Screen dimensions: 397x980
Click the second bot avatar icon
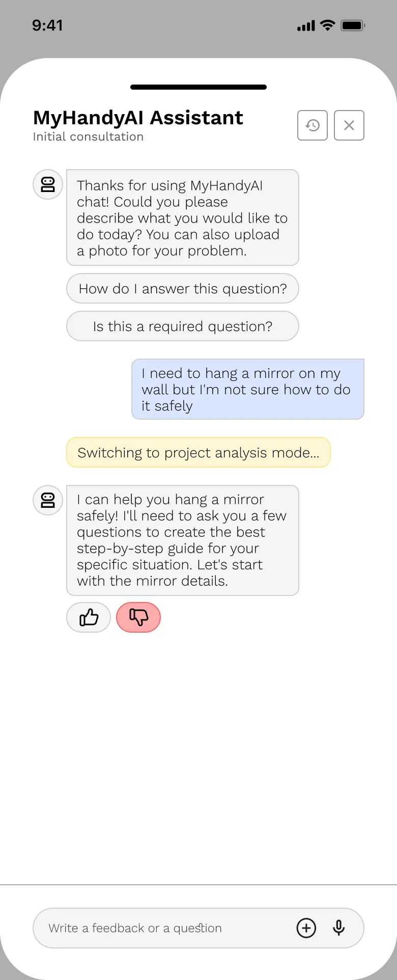pyautogui.click(x=48, y=500)
